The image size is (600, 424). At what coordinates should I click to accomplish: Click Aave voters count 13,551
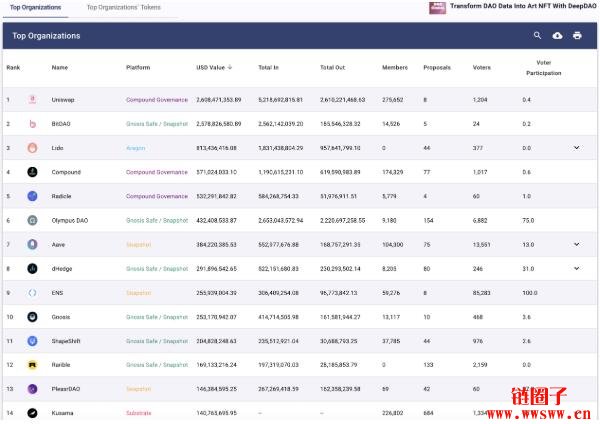[481, 245]
